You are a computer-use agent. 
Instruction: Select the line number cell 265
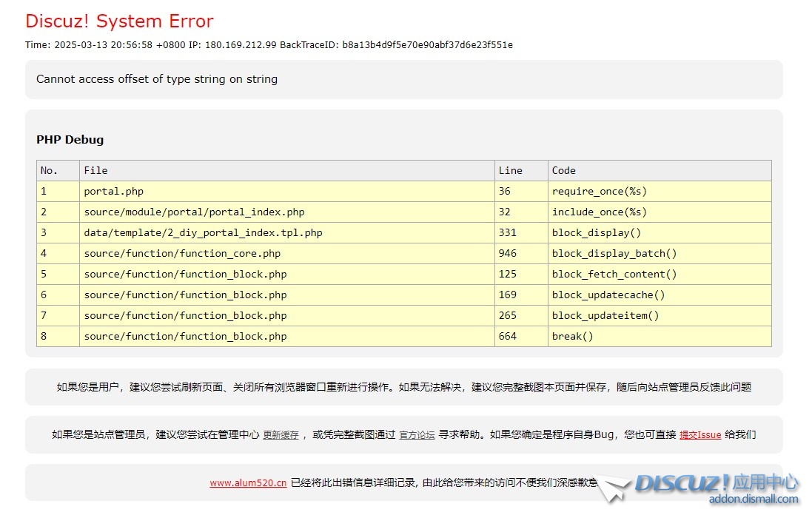[521, 316]
